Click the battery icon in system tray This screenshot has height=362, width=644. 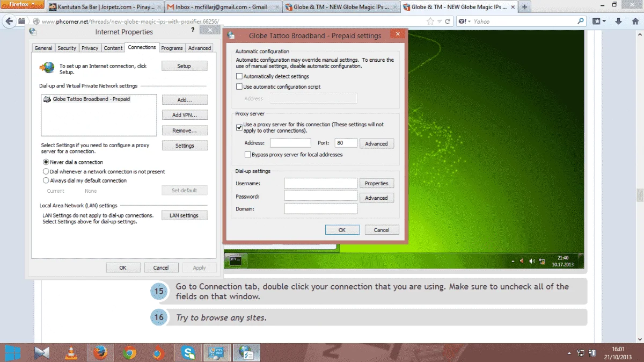click(x=593, y=353)
